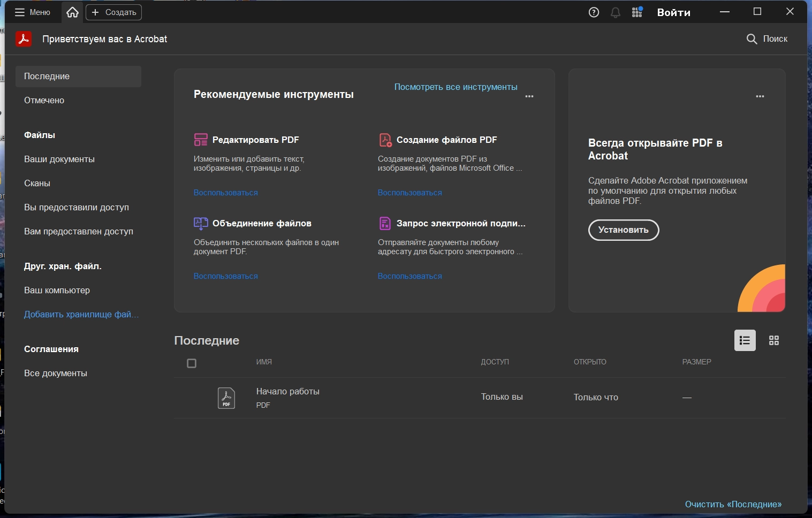Screen dimensions: 812x518
Task: Select Отмечено in the sidebar
Action: coord(44,101)
